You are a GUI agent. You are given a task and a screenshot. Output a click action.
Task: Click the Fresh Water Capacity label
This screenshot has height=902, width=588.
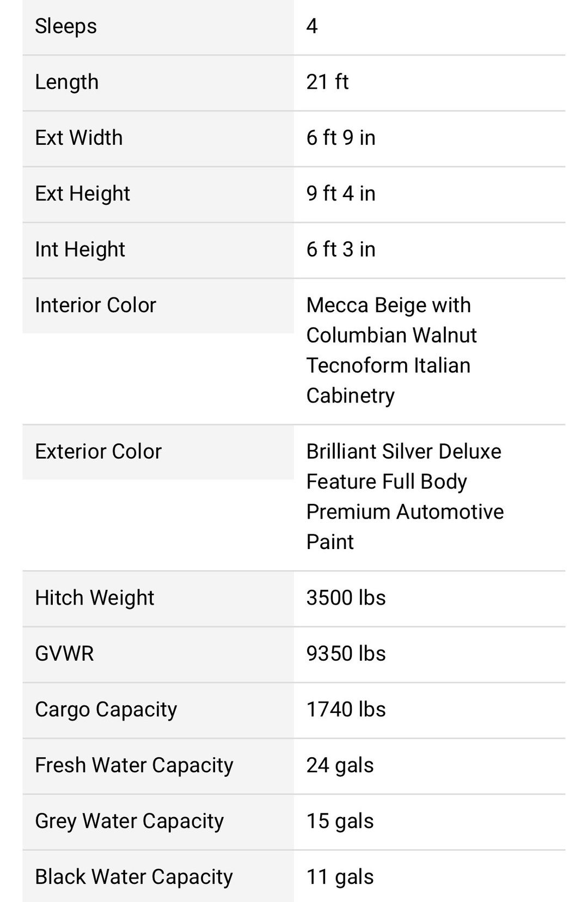click(134, 765)
